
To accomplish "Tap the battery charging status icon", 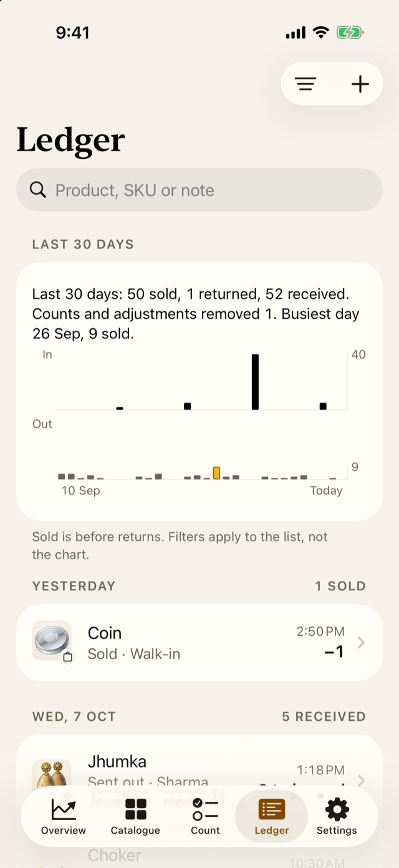I will coord(350,32).
